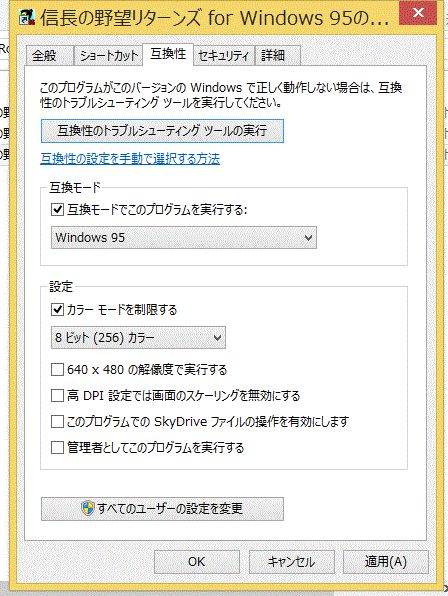Click the shield icon on the all-users button
The image size is (448, 596).
click(88, 508)
